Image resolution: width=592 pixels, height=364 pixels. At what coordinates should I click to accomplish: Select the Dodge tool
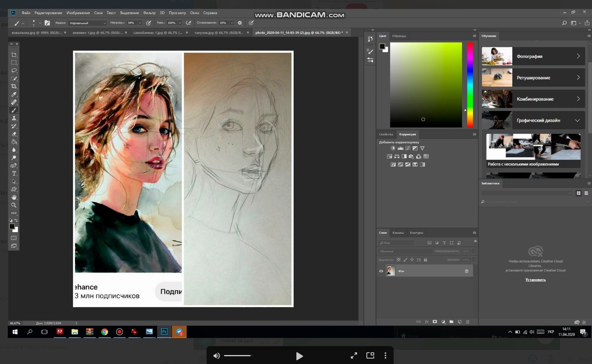14,158
